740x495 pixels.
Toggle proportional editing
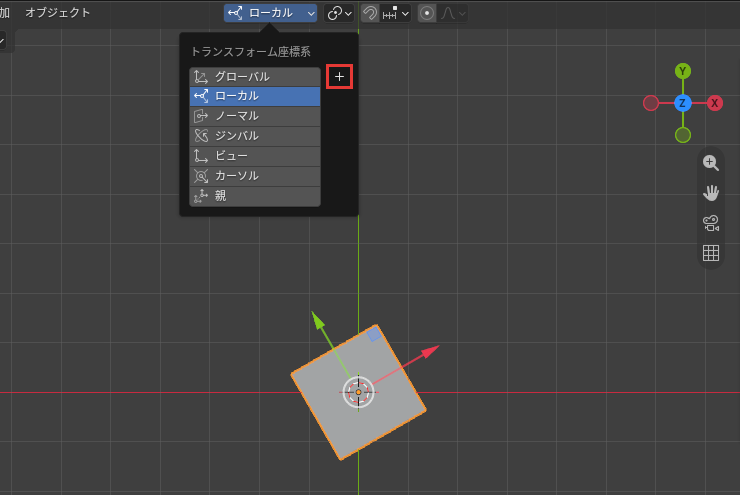pos(427,13)
